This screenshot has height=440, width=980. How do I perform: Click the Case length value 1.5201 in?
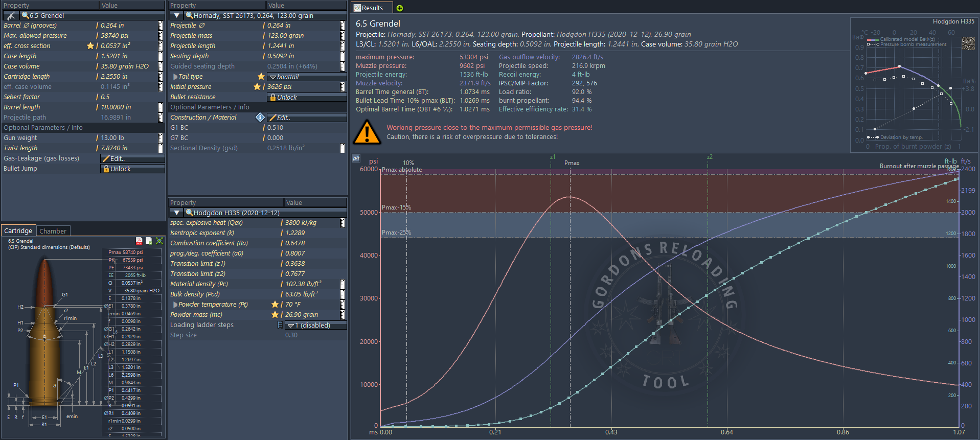(114, 56)
